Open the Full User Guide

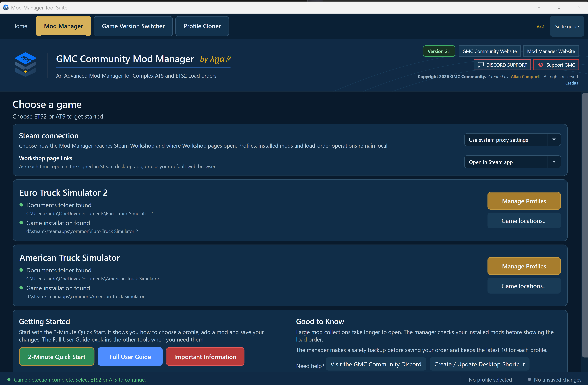click(130, 357)
